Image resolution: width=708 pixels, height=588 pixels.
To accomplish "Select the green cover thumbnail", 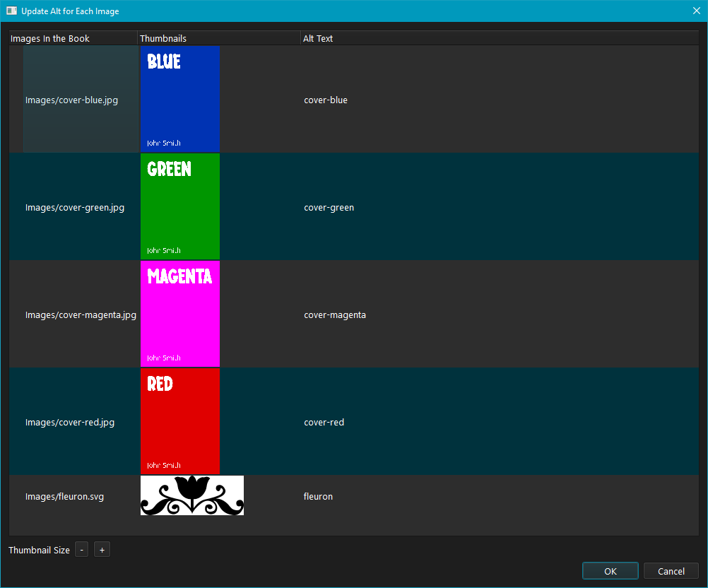I will point(180,206).
